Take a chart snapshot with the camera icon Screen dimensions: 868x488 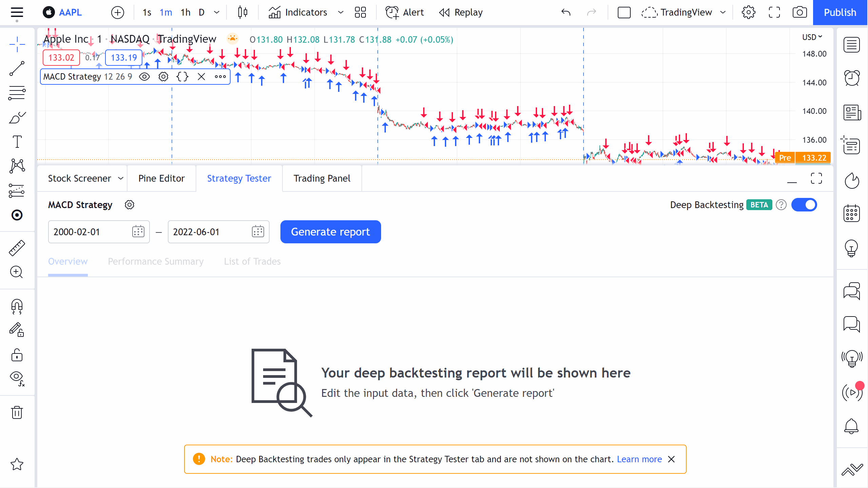800,12
